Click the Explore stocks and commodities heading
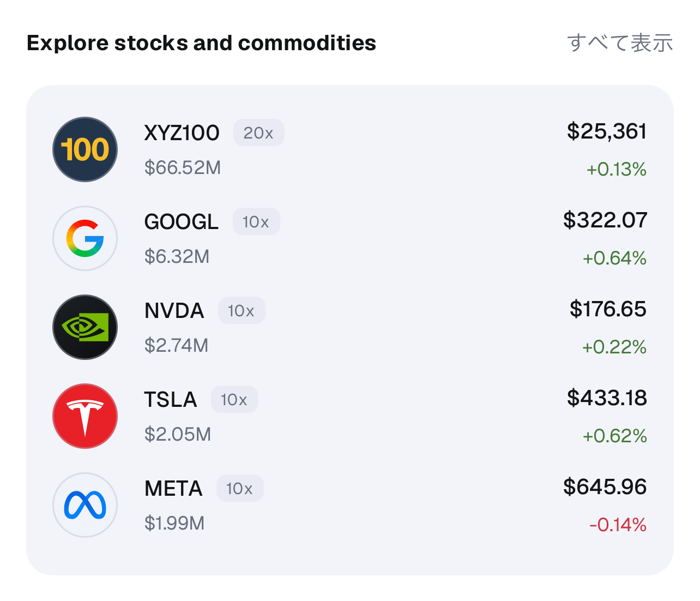 pos(201,43)
